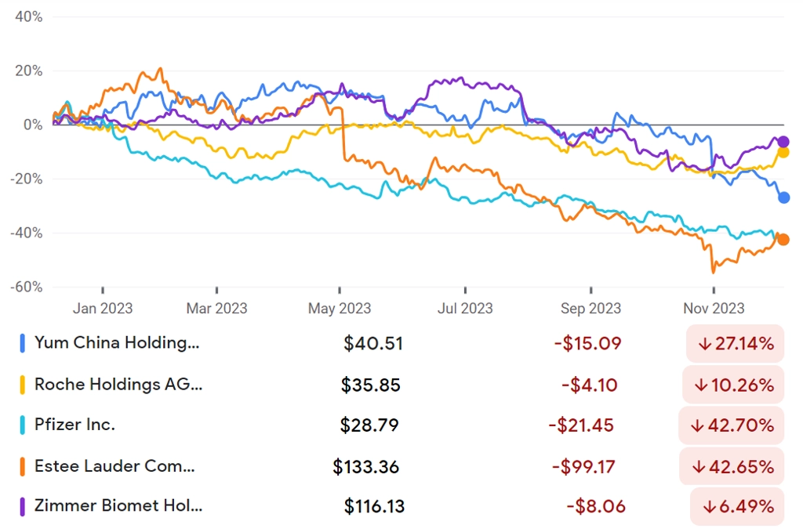Open the Yum China Holdings stock row
803x532 pixels.
(x=401, y=343)
